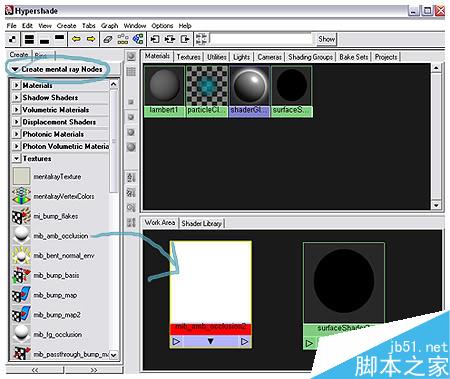Screen dimensions: 450x379
Task: Show input connections icon
Action: tap(155, 39)
